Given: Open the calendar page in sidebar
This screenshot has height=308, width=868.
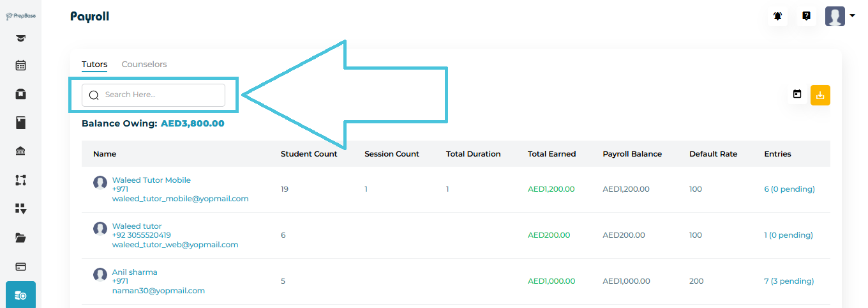Looking at the screenshot, I should 20,65.
